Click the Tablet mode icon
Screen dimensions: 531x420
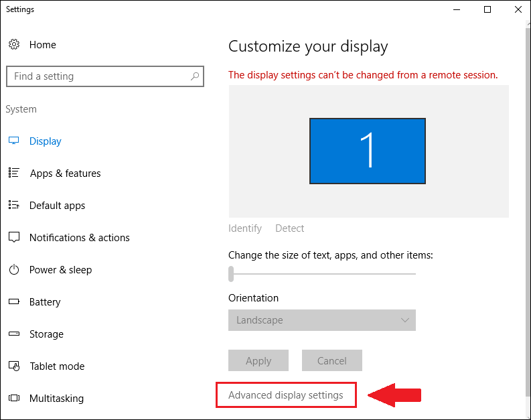click(x=14, y=366)
